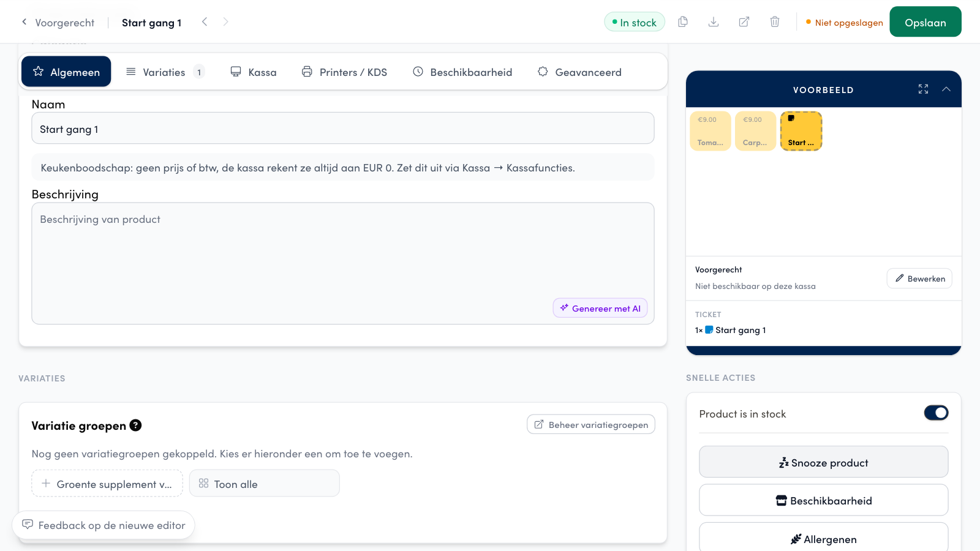Open Variatie groepen help icon
The height and width of the screenshot is (551, 980).
(135, 425)
